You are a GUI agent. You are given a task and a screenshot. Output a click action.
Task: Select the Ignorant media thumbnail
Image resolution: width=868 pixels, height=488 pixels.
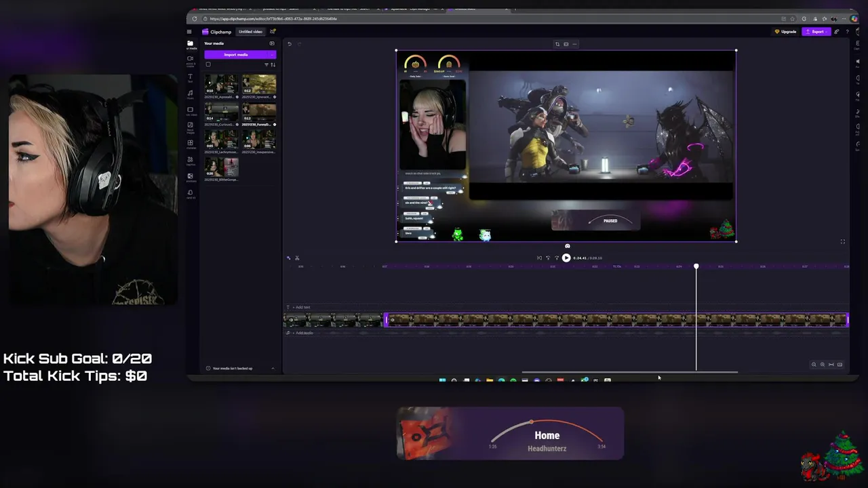[x=258, y=85]
